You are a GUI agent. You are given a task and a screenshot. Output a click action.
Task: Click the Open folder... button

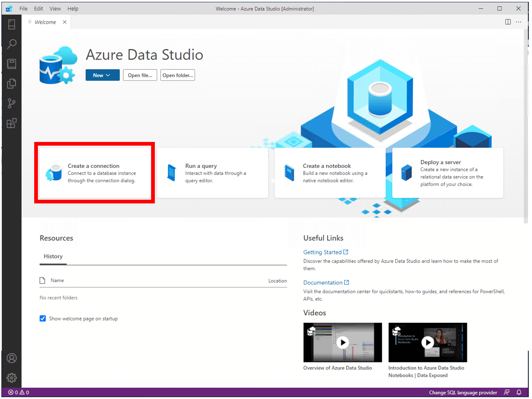[x=178, y=75]
